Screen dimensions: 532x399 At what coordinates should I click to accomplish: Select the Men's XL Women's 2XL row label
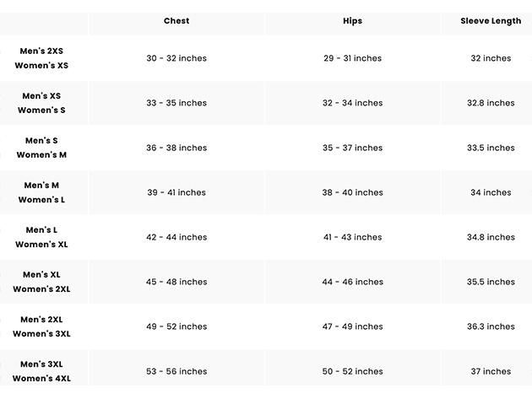pyautogui.click(x=41, y=282)
